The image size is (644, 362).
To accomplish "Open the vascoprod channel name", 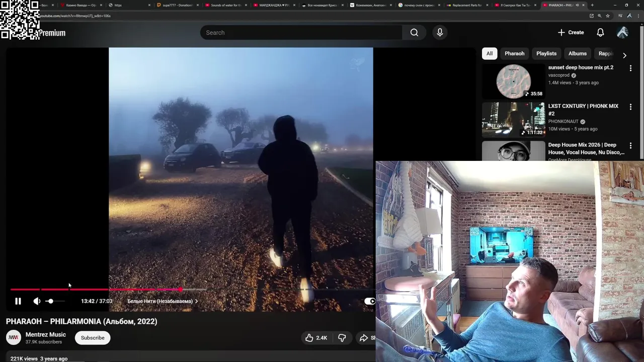I will (x=558, y=75).
